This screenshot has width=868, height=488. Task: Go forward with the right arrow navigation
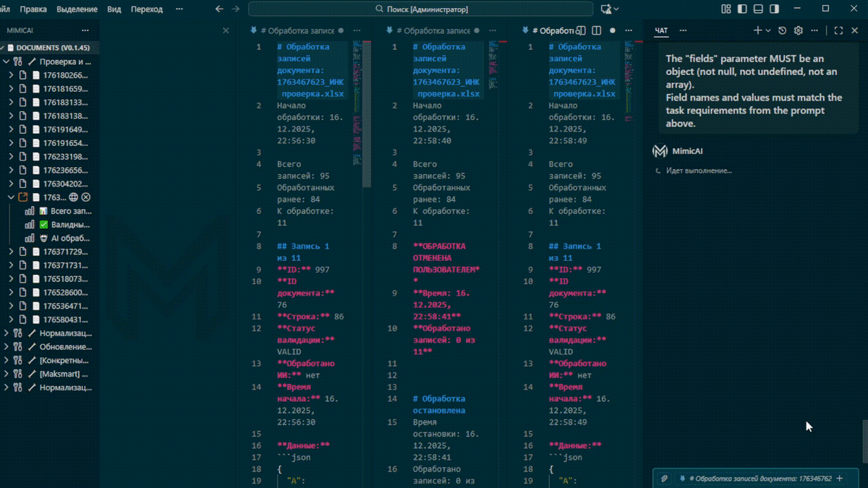tap(236, 9)
